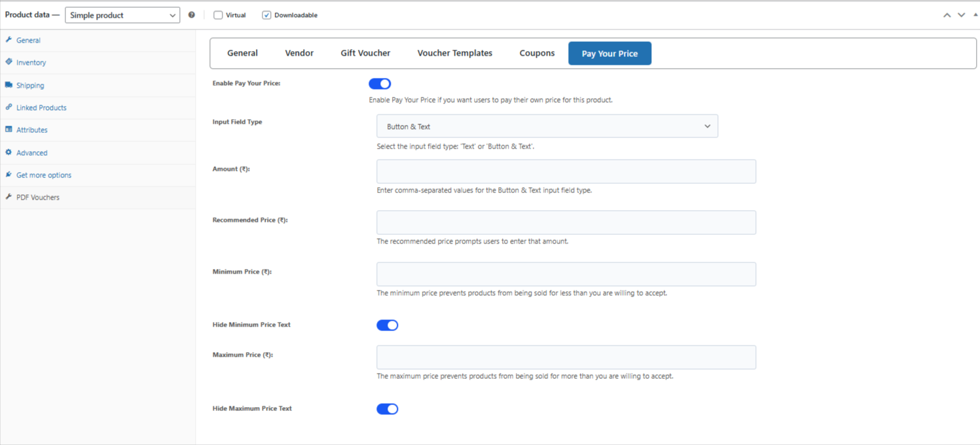Open the Input Field Type dropdown
Screen dimensions: 980x445
point(547,126)
